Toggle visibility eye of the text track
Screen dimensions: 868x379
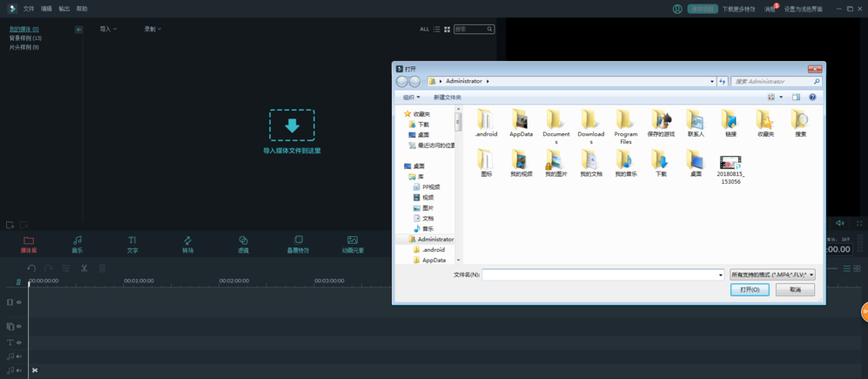coord(19,342)
